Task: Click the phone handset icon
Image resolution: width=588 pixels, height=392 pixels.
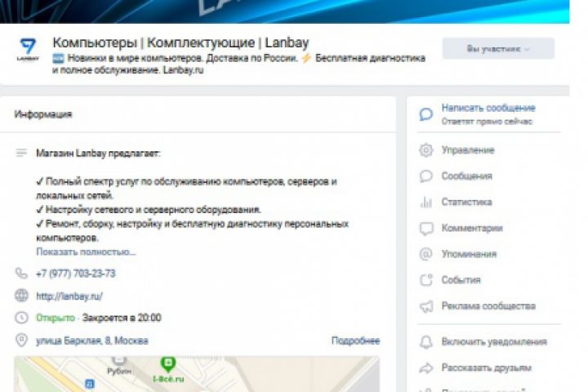Action: coord(21,273)
